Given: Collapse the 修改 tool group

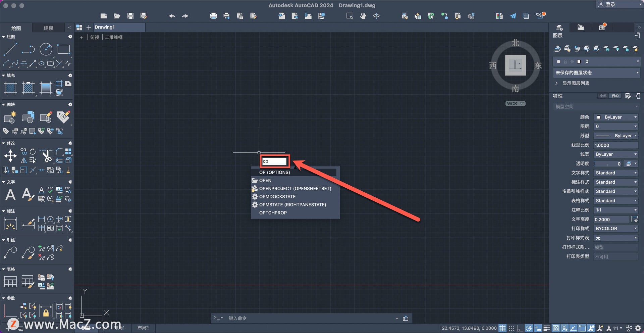Looking at the screenshot, I should point(3,143).
